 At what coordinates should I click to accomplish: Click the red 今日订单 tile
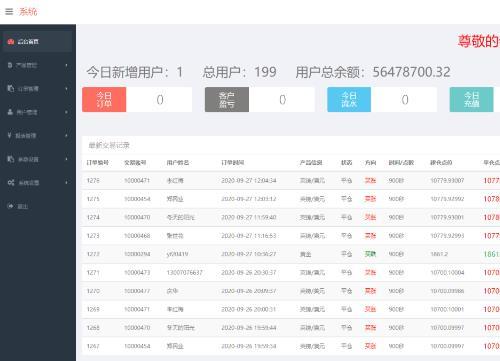pos(104,100)
